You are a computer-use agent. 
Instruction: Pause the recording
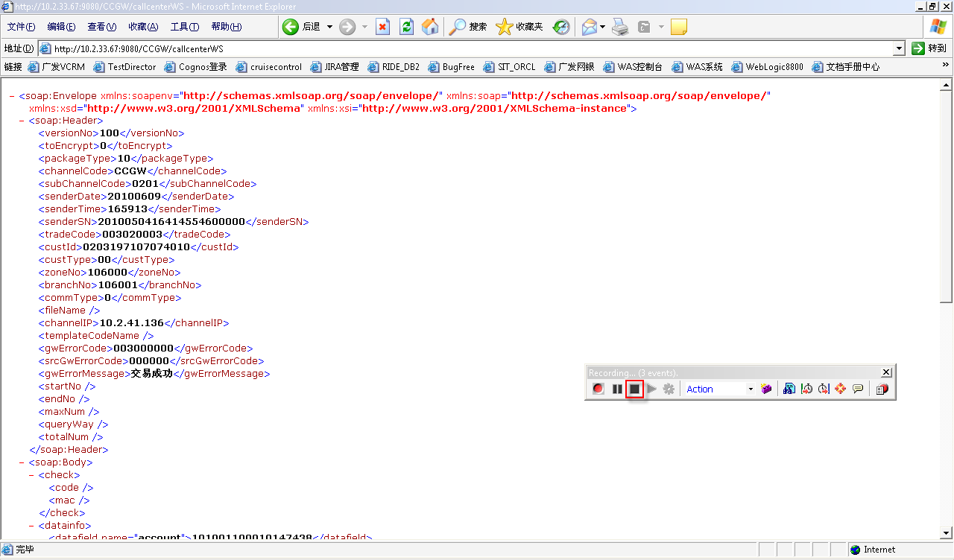point(617,389)
